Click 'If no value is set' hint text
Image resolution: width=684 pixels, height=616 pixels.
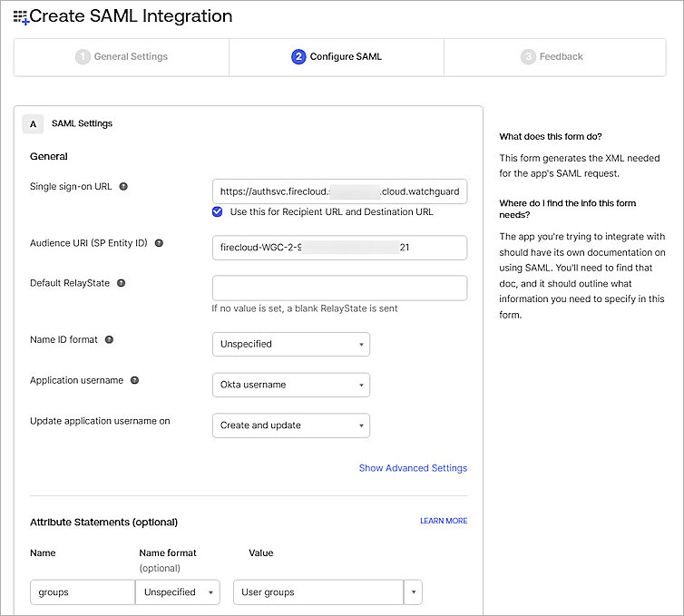tap(305, 308)
